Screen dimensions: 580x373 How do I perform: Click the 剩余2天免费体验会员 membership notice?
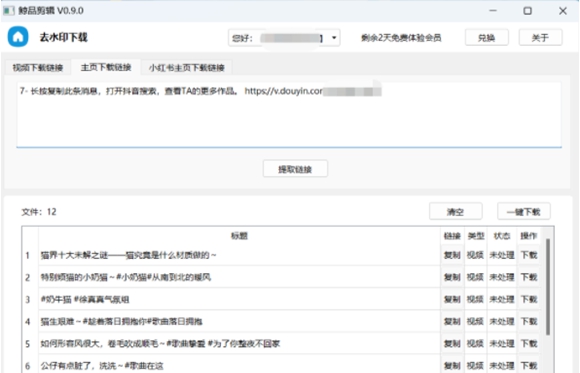coord(401,38)
